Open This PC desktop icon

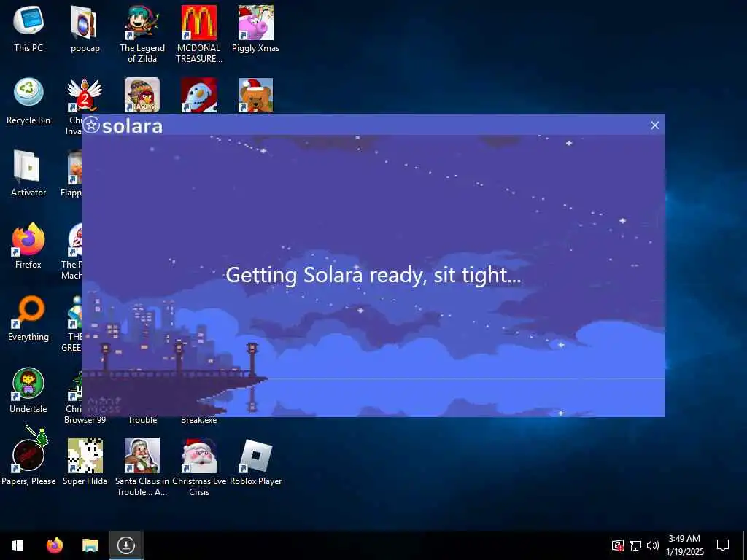(x=28, y=28)
